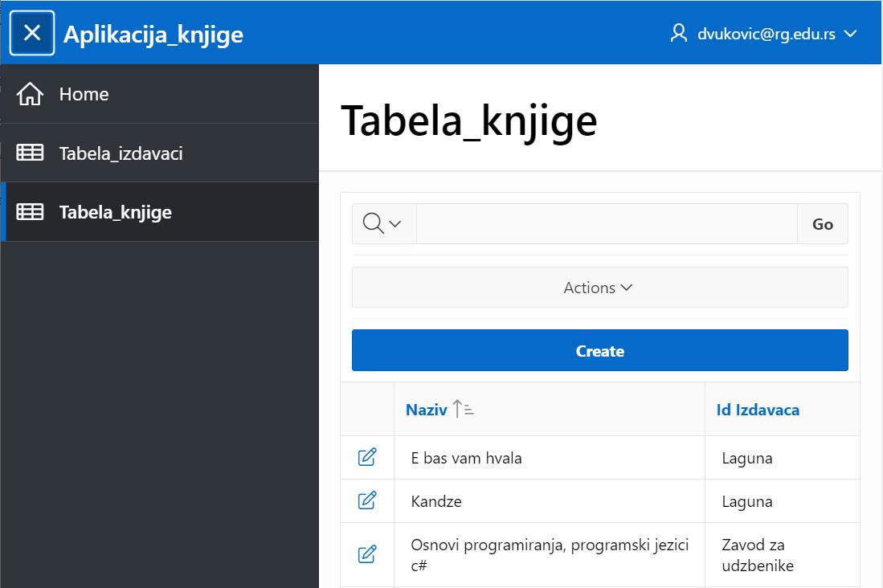
Task: Click the Id Izdavaca column header
Action: pos(758,410)
